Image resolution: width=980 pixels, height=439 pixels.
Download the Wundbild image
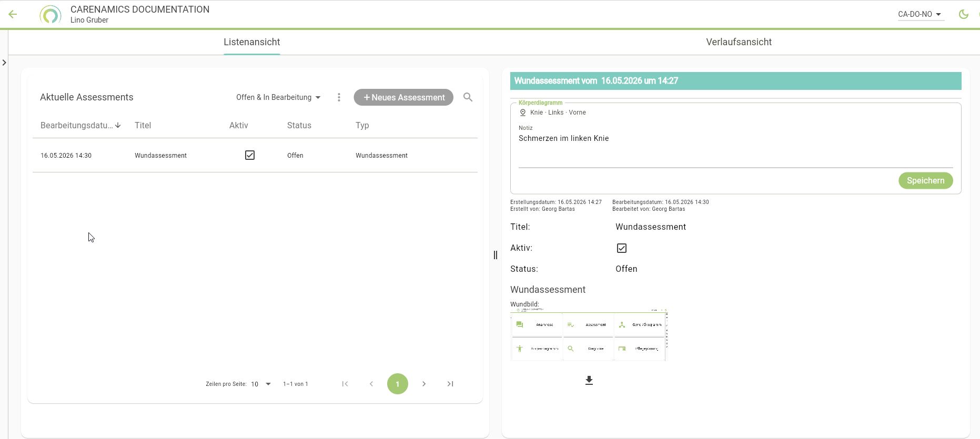point(589,380)
